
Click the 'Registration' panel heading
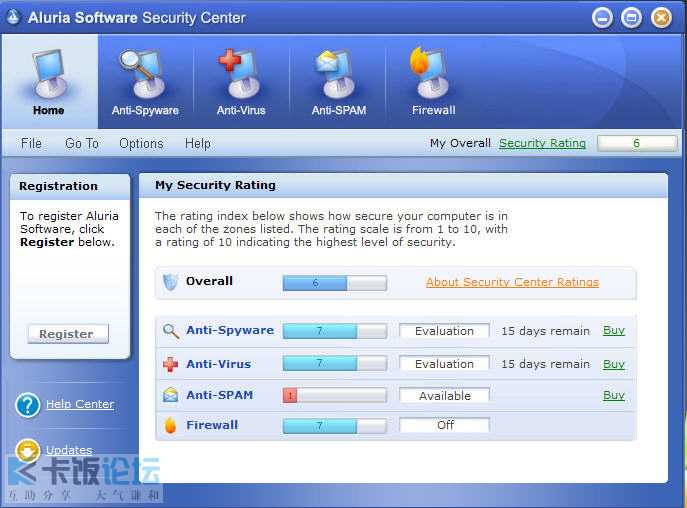(58, 186)
